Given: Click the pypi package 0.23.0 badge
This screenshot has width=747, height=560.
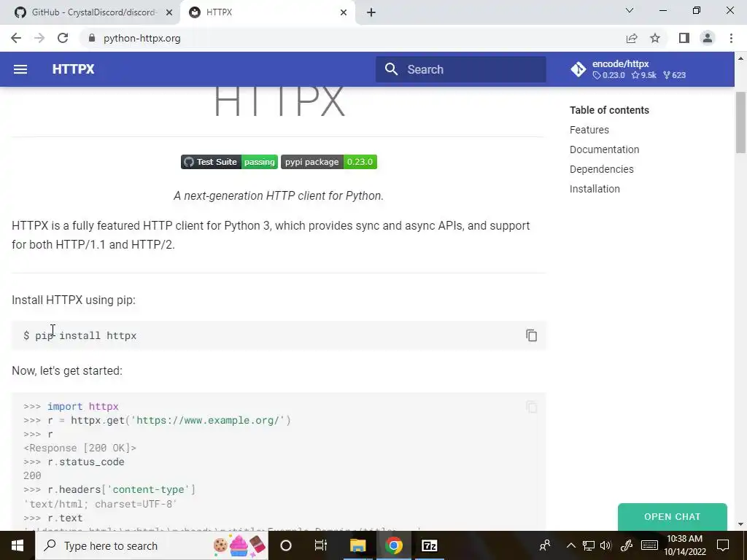Looking at the screenshot, I should coord(329,162).
